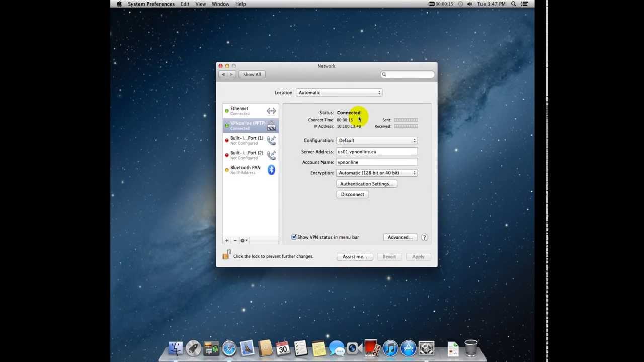Click the Sent traffic indicator bar

tap(406, 120)
